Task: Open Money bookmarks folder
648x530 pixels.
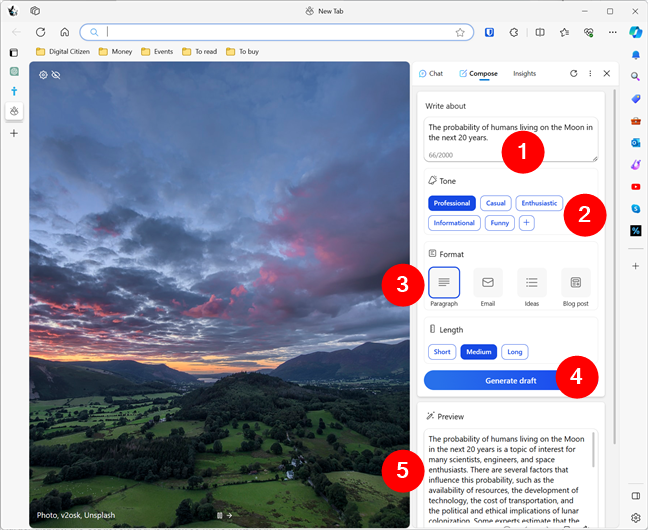Action: [115, 52]
